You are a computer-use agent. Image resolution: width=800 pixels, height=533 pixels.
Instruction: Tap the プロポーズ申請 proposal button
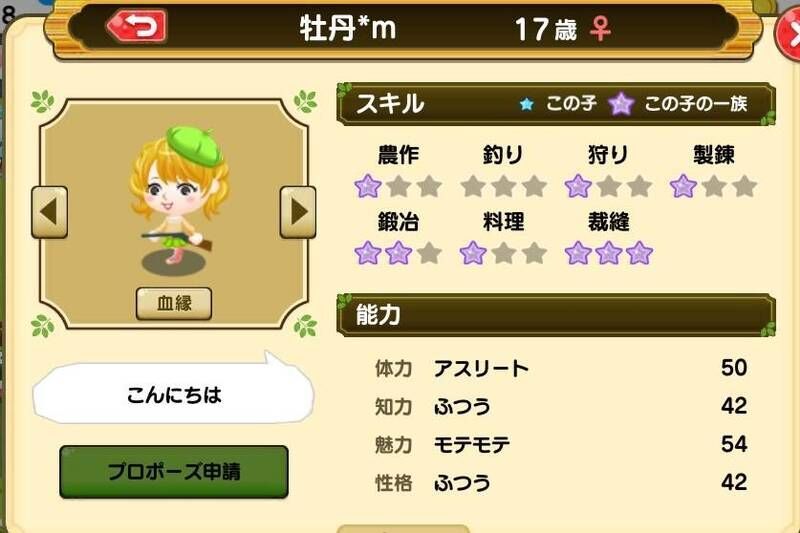174,472
